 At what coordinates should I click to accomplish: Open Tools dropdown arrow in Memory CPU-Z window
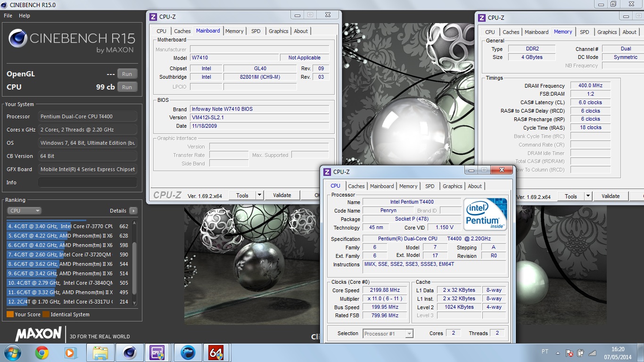coord(588,196)
